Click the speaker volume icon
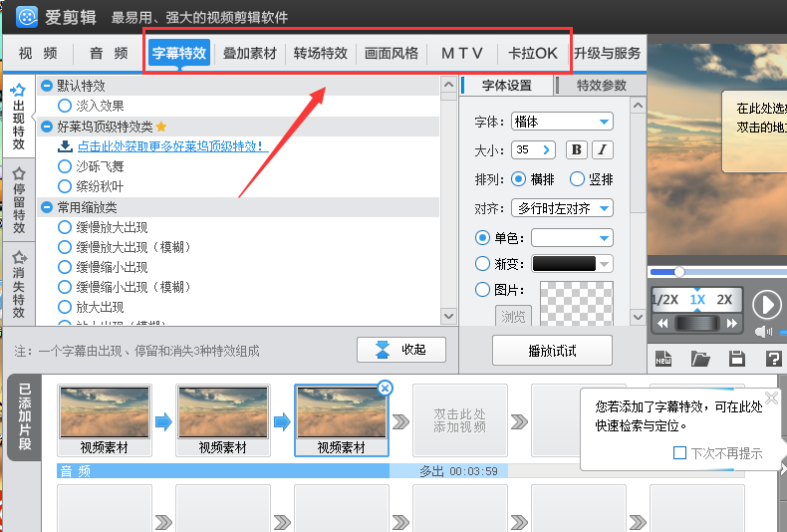Viewport: 787px width, 532px height. pos(763,332)
